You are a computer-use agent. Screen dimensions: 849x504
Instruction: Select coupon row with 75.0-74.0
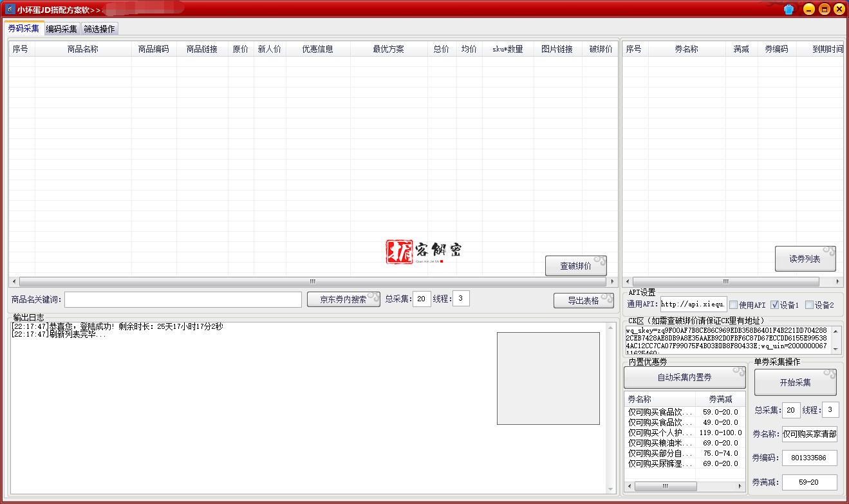point(685,453)
